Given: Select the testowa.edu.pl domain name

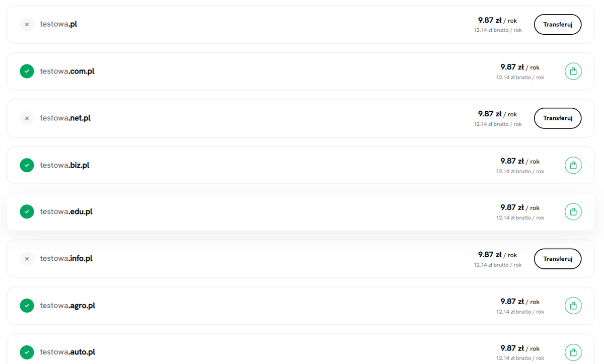Looking at the screenshot, I should 66,212.
